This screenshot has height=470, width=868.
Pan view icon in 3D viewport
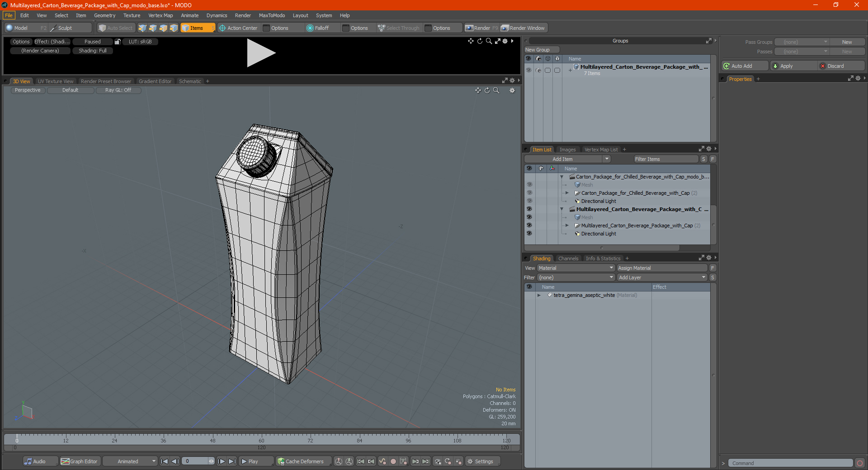(478, 90)
